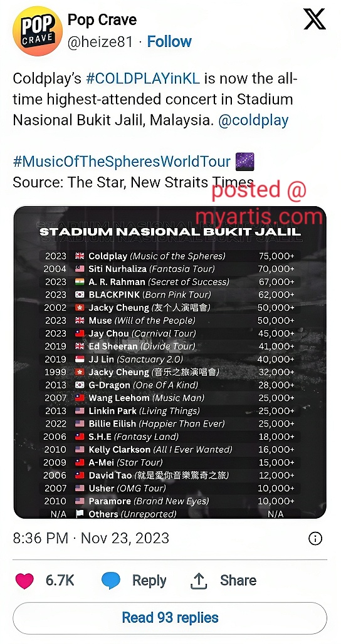Click the Read 93 replies button
This screenshot has width=341, height=644.
pos(170,618)
